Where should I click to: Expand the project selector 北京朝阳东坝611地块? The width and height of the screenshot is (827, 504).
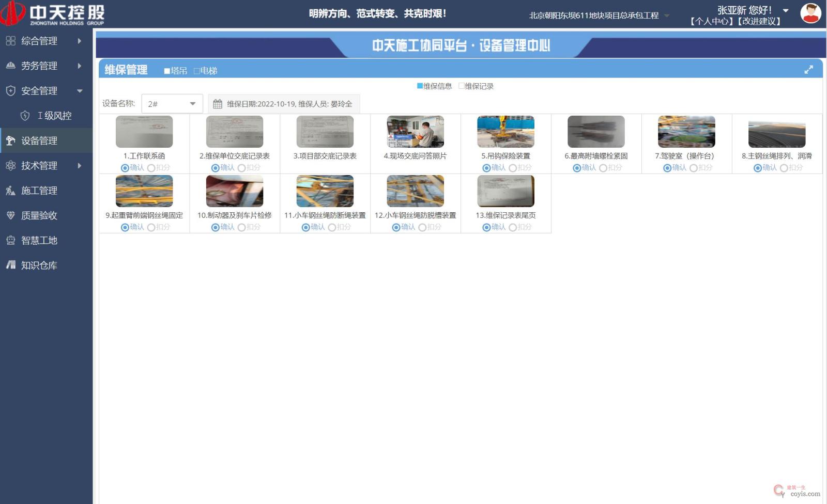coord(667,15)
